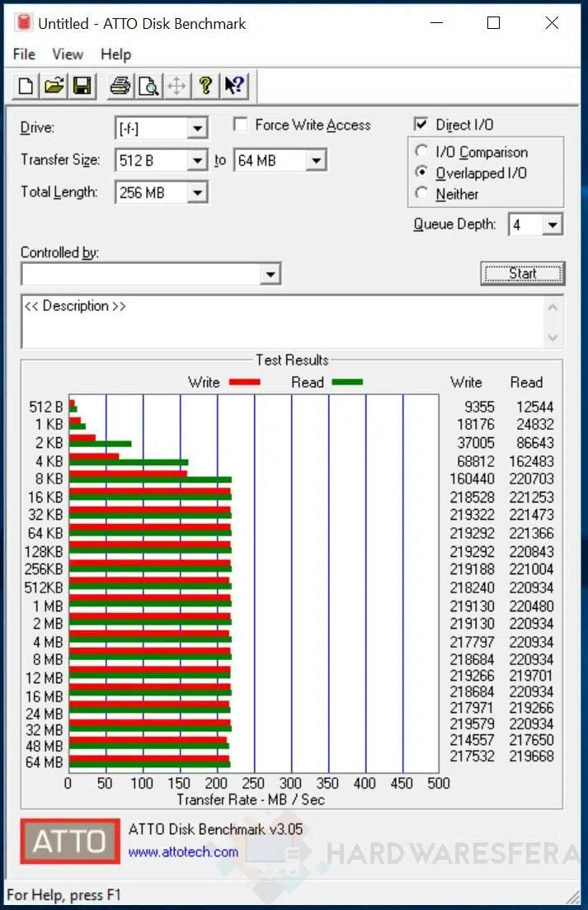Image resolution: width=588 pixels, height=910 pixels.
Task: Click Description scrollbar up arrow
Action: (x=553, y=307)
